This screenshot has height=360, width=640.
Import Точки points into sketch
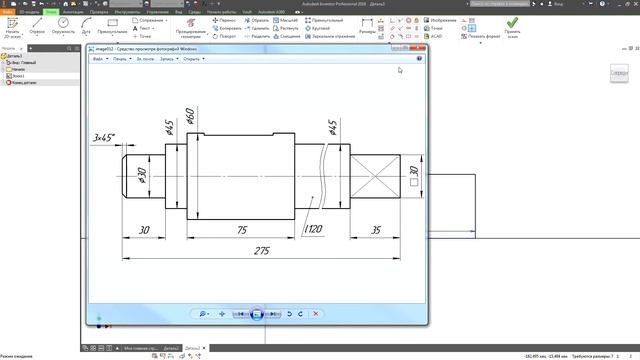(433, 28)
